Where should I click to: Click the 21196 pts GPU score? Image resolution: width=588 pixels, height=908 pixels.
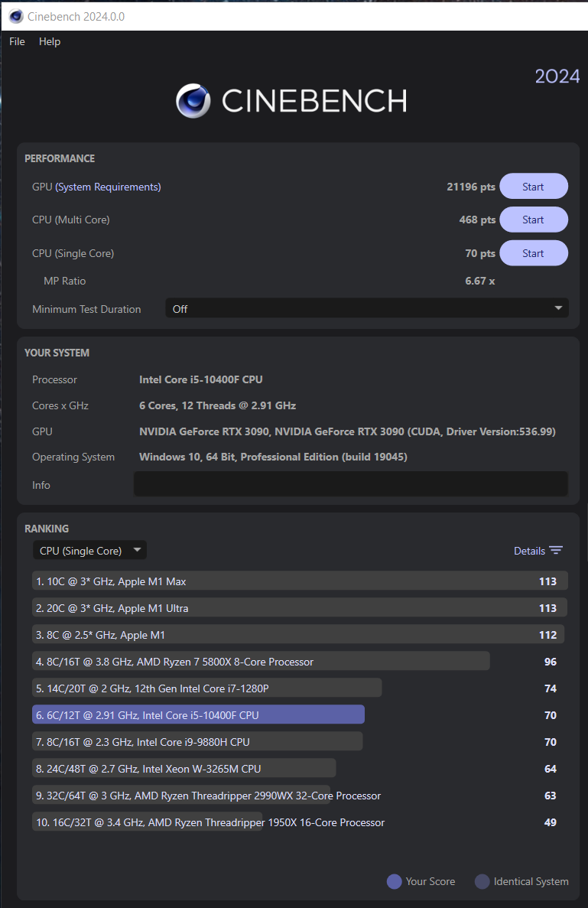click(470, 187)
